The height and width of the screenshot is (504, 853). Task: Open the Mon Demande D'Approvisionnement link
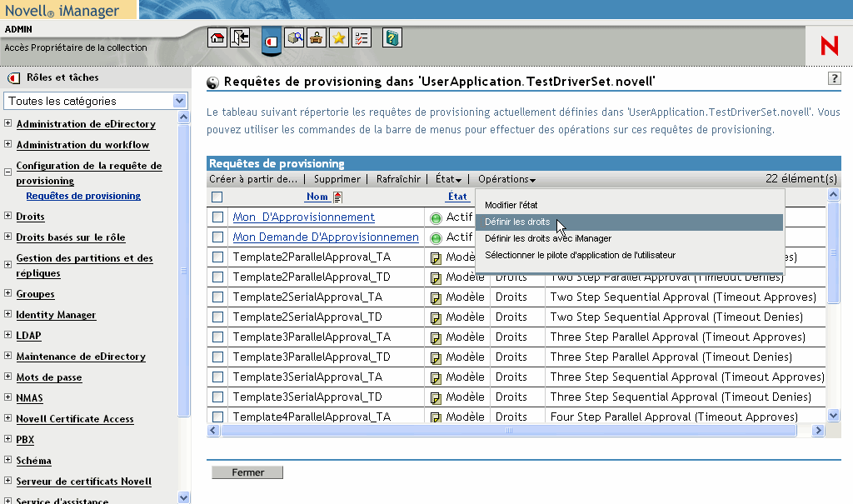[326, 237]
